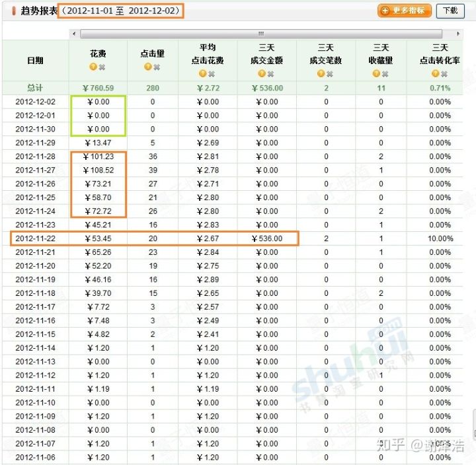Remove 三天点击转化率 column with x icon
Screen dimensions: 476x465
[x=444, y=74]
